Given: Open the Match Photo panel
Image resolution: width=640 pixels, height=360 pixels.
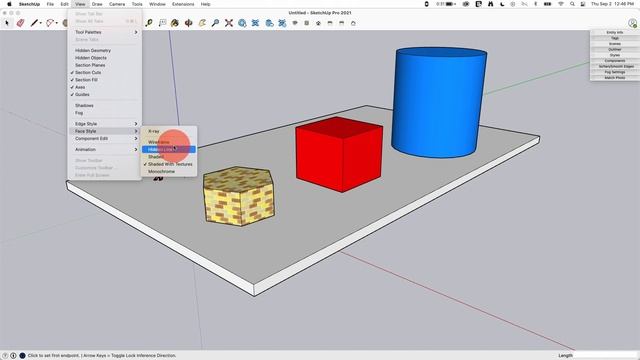Looking at the screenshot, I should pyautogui.click(x=614, y=78).
